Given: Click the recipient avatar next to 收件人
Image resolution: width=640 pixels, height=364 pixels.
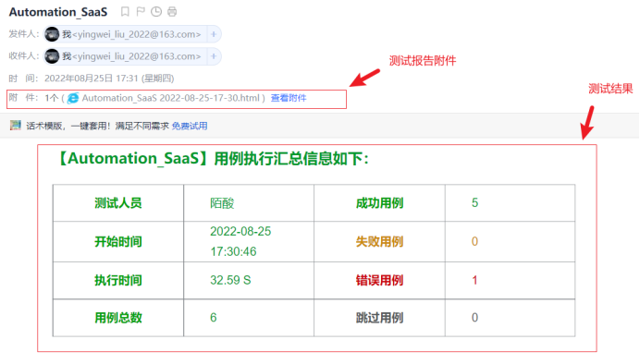Looking at the screenshot, I should [x=52, y=56].
